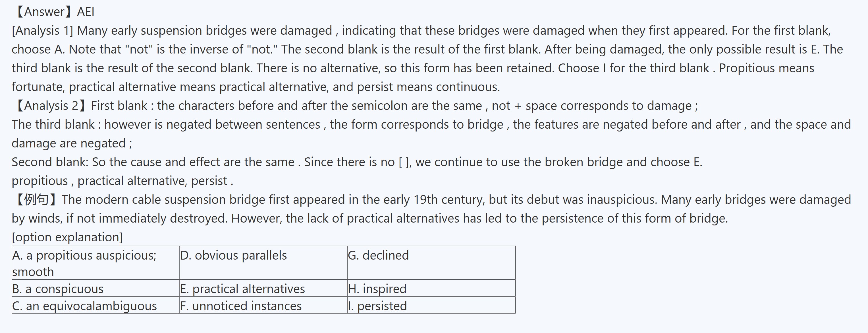The width and height of the screenshot is (868, 333).
Task: Click the "[option explanation]" heading
Action: point(67,237)
